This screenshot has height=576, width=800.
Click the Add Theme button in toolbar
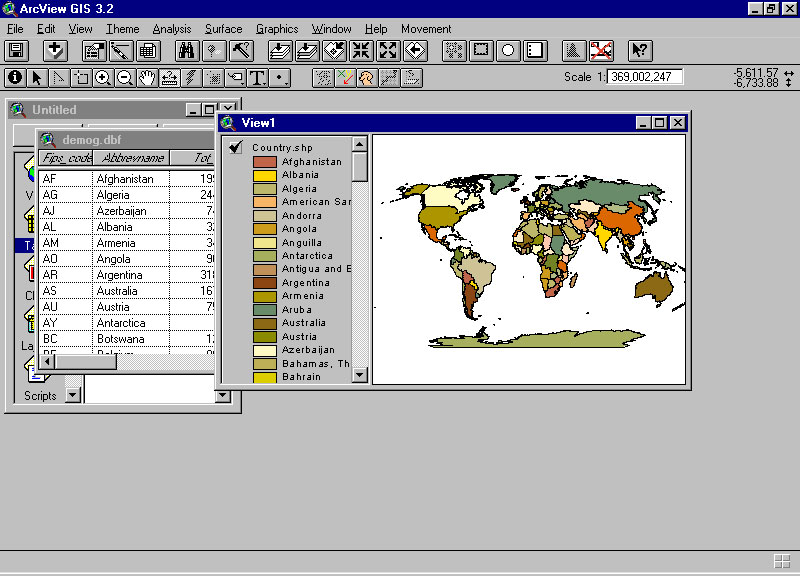coord(55,51)
